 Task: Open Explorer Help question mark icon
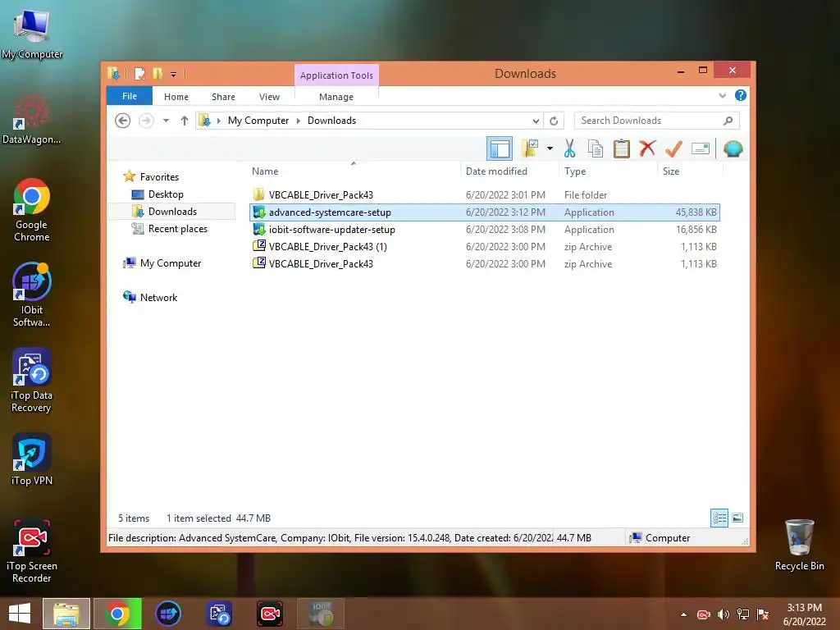741,95
